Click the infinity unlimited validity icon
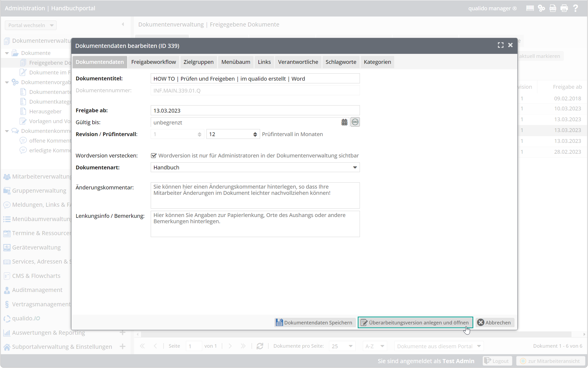 pos(355,122)
